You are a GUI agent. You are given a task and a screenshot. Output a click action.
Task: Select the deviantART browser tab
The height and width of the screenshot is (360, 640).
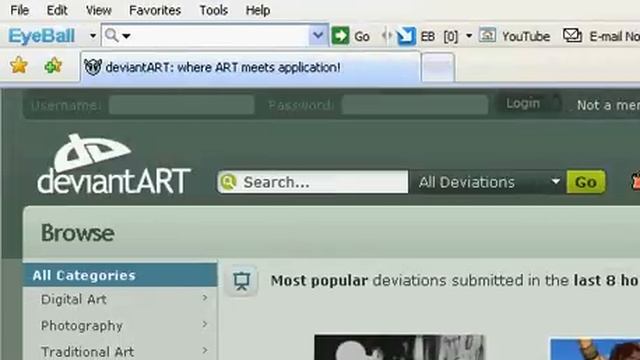click(x=250, y=67)
